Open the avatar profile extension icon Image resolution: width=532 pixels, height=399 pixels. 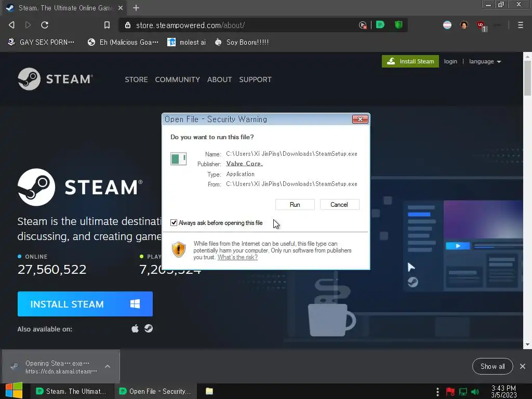[464, 25]
